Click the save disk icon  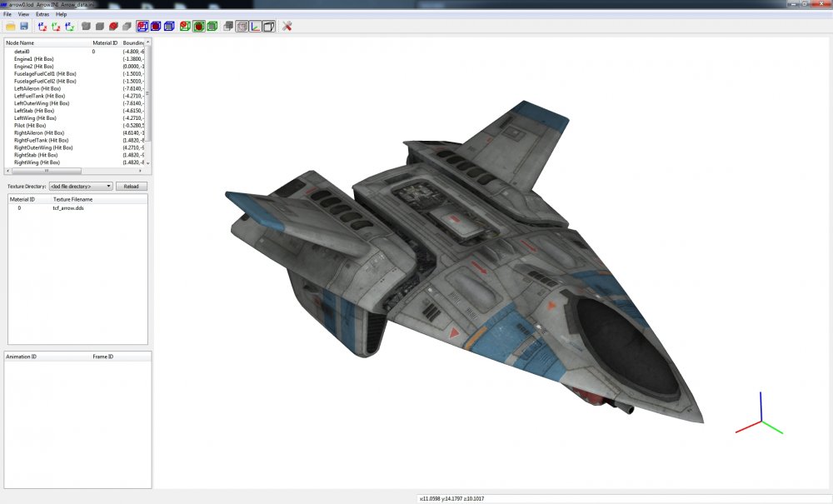24,26
